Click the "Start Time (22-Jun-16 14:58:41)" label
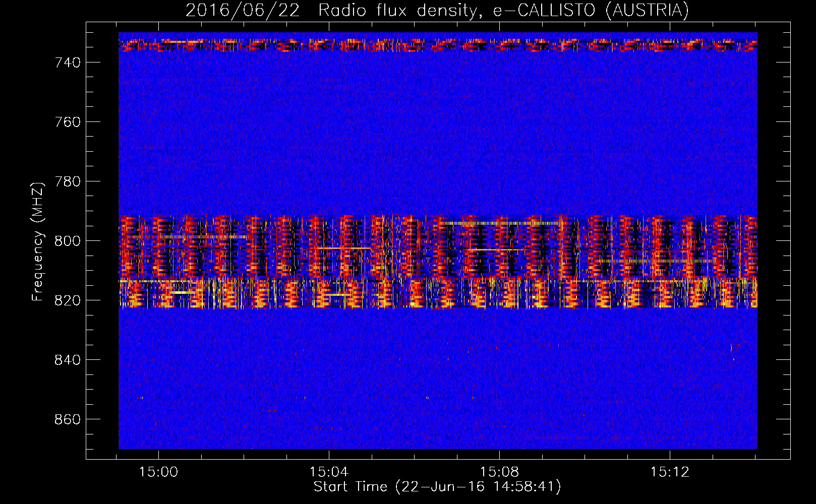The width and height of the screenshot is (816, 504). pos(437,487)
